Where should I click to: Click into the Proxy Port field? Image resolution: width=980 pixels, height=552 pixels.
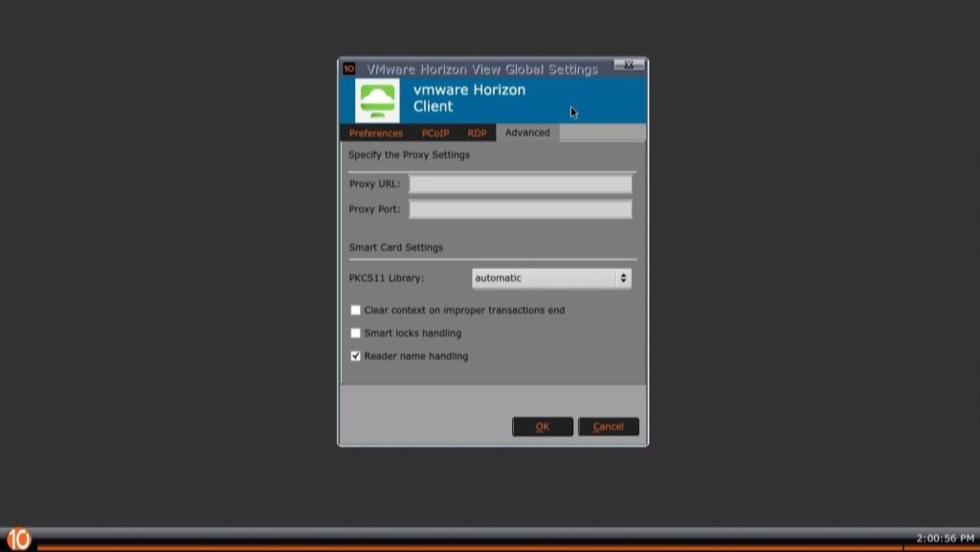(520, 210)
